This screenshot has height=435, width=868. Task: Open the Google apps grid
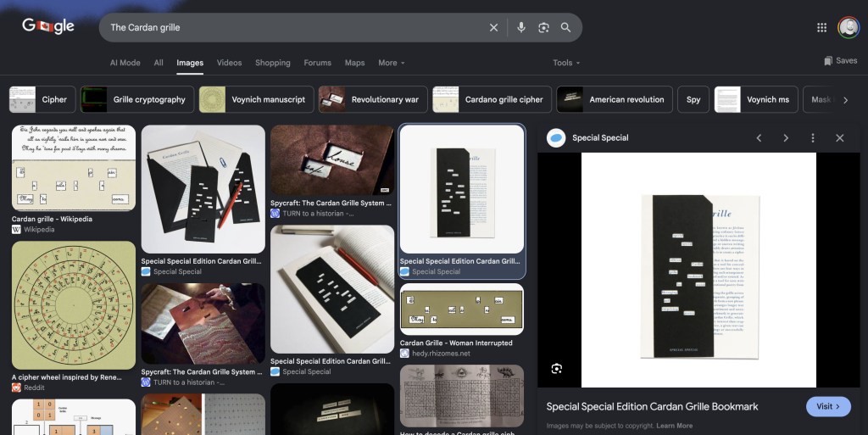point(821,28)
